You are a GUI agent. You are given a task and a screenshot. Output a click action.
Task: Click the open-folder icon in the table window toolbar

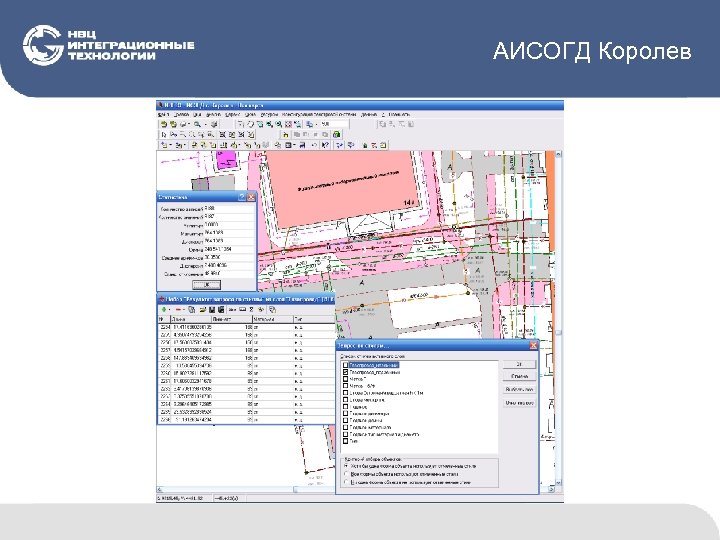[x=203, y=309]
